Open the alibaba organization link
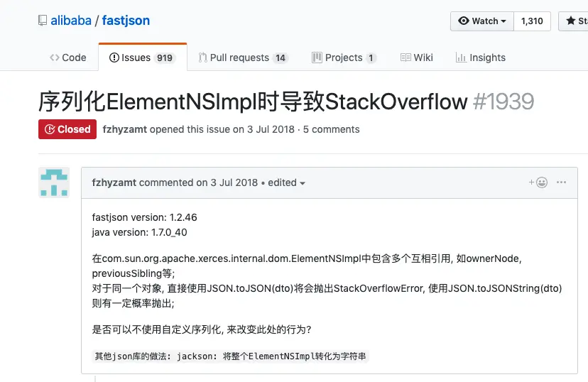 pyautogui.click(x=71, y=21)
